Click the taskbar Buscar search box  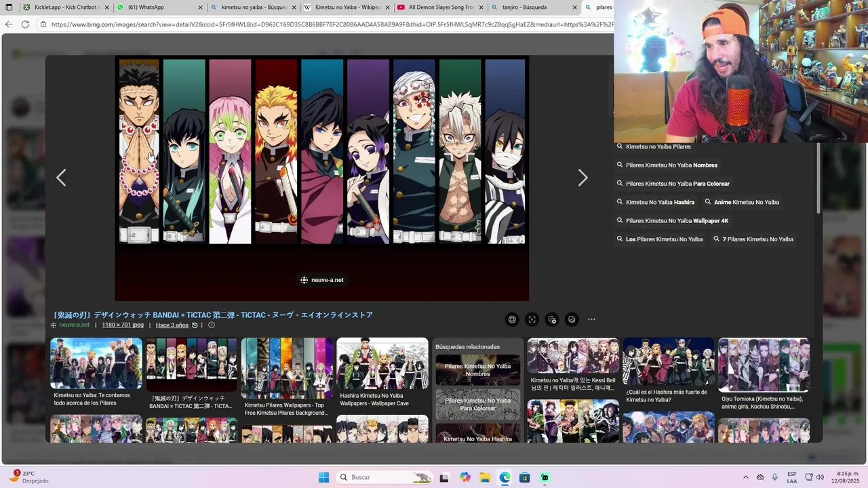(x=384, y=477)
